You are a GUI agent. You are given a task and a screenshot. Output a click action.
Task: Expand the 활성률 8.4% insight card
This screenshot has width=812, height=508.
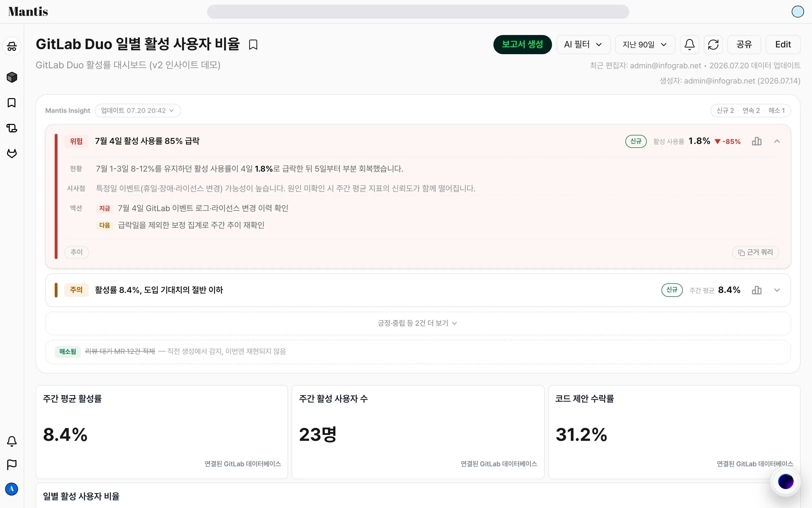(x=777, y=290)
